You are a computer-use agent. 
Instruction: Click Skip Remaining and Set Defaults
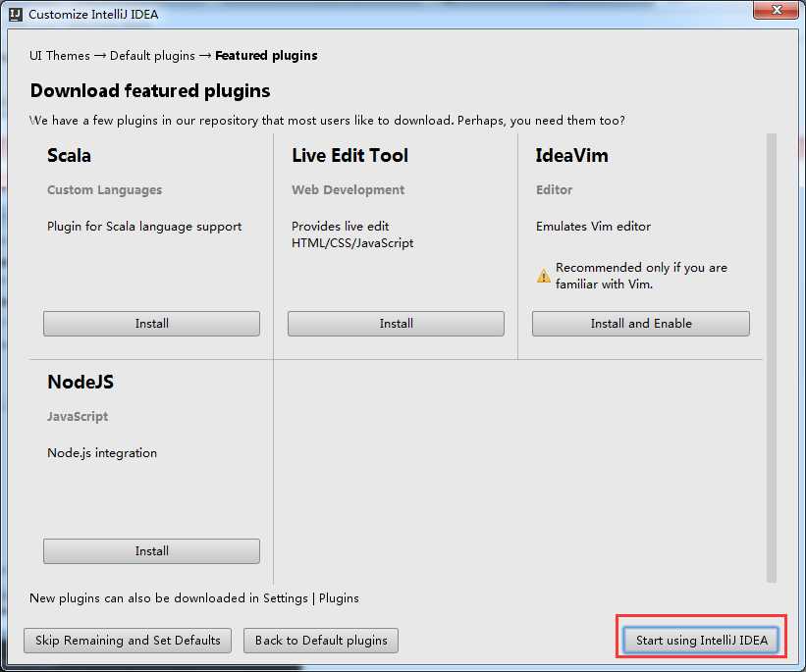(128, 641)
